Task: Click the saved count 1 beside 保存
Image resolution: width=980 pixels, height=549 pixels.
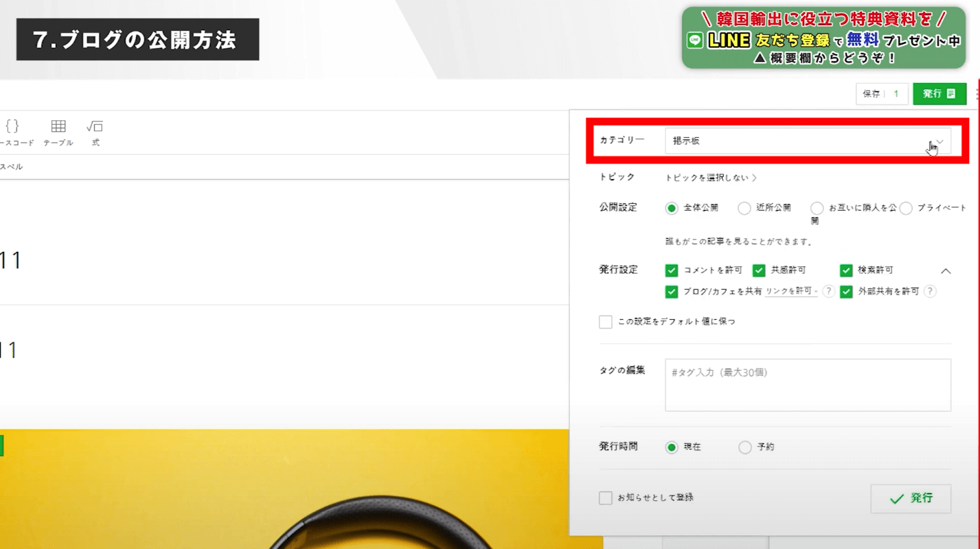Action: (896, 94)
